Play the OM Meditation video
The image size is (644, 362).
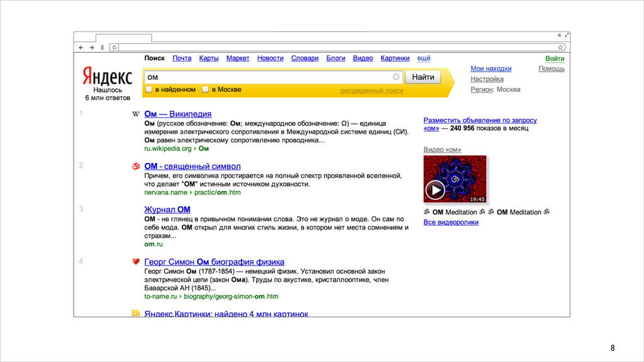pyautogui.click(x=435, y=190)
